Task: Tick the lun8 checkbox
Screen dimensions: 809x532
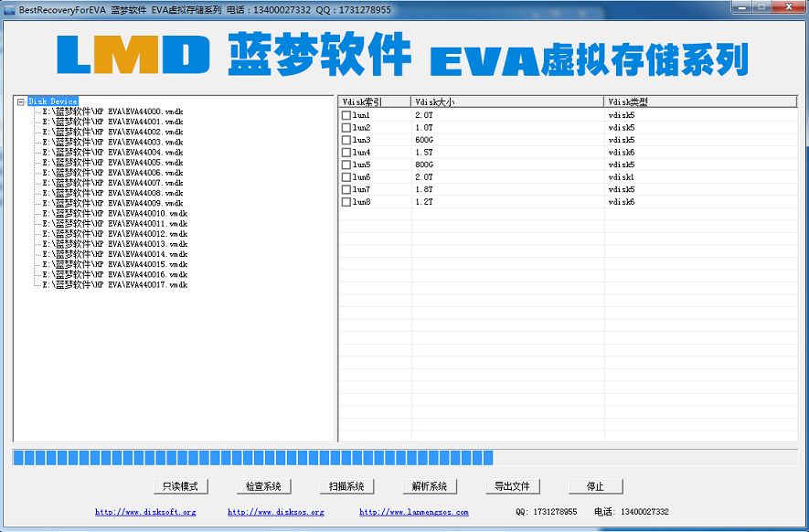Action: pyautogui.click(x=346, y=202)
